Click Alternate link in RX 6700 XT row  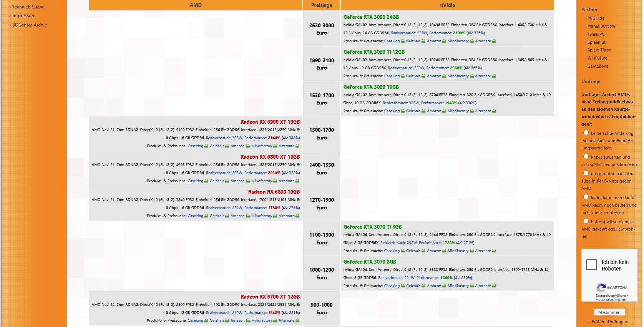pos(286,320)
